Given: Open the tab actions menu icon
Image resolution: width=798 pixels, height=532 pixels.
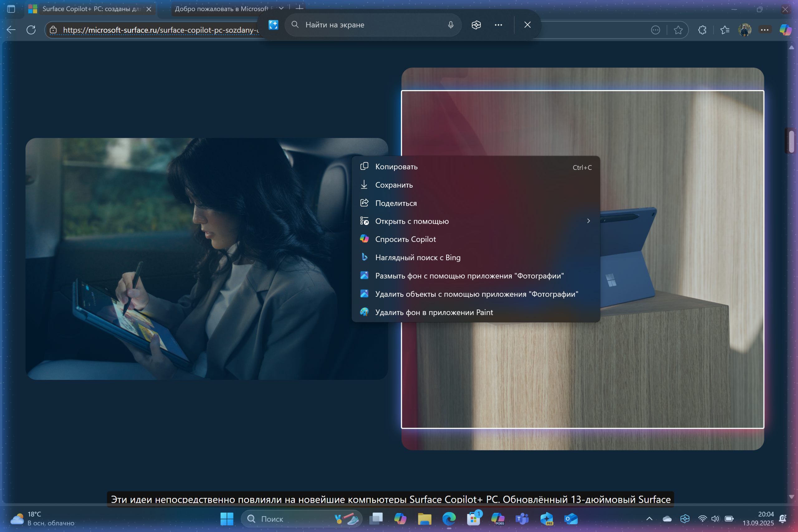Looking at the screenshot, I should [x=11, y=9].
